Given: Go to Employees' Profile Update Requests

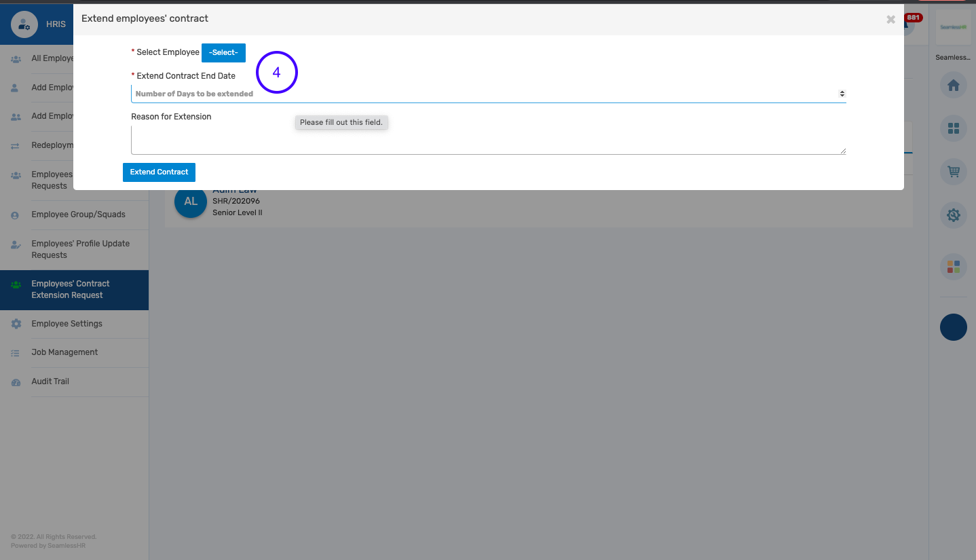Looking at the screenshot, I should 80,249.
